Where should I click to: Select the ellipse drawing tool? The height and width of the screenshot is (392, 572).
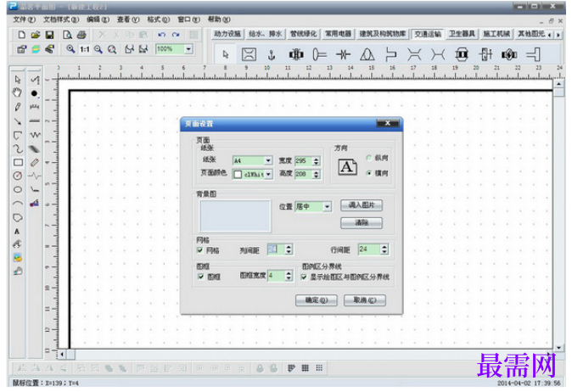point(18,189)
